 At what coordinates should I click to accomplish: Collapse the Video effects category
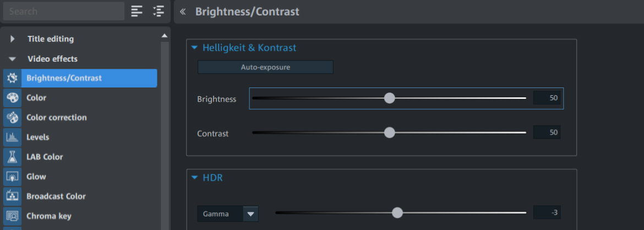[12, 59]
